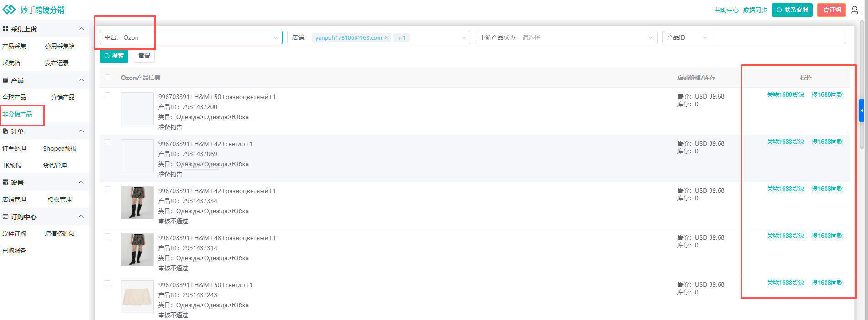The image size is (868, 320).
Task: Click 搜1688同款 for product 2931437069
Action: tap(827, 142)
